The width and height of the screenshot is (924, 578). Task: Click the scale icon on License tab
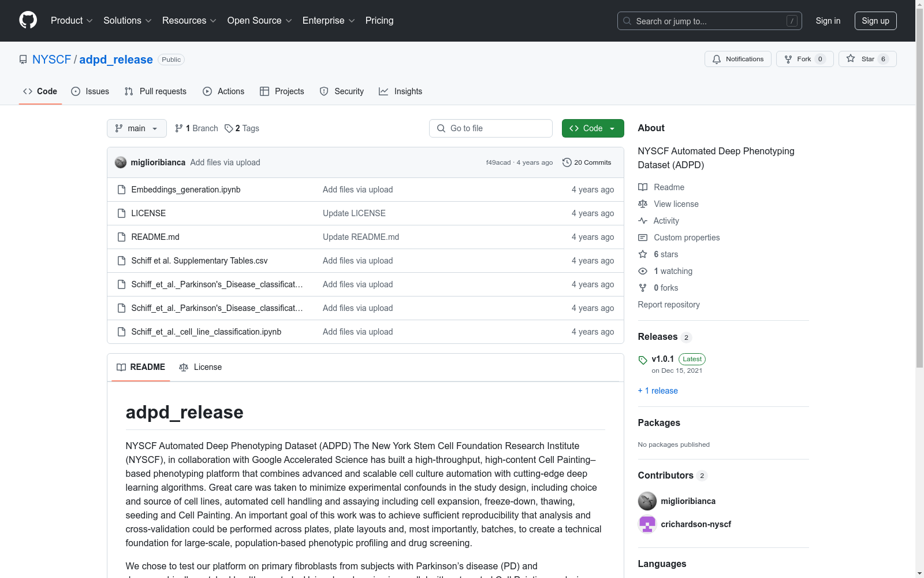184,367
